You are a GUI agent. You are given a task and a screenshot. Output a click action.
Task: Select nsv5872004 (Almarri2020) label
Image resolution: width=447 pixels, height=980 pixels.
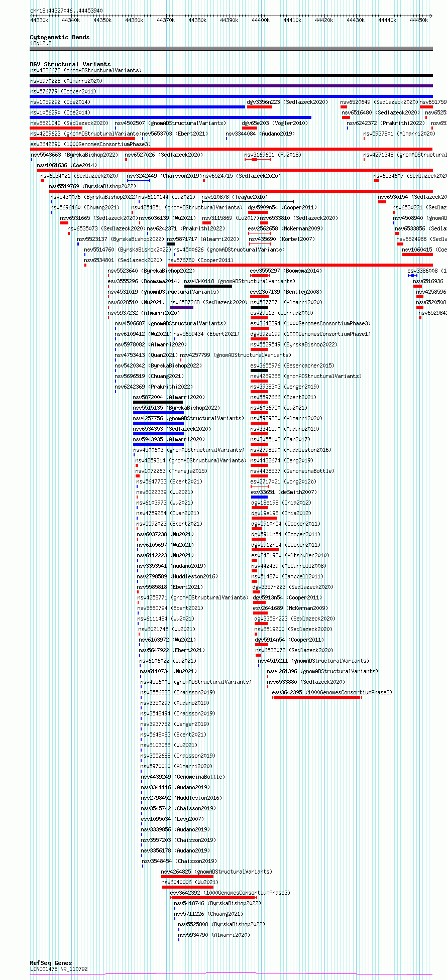click(x=169, y=397)
